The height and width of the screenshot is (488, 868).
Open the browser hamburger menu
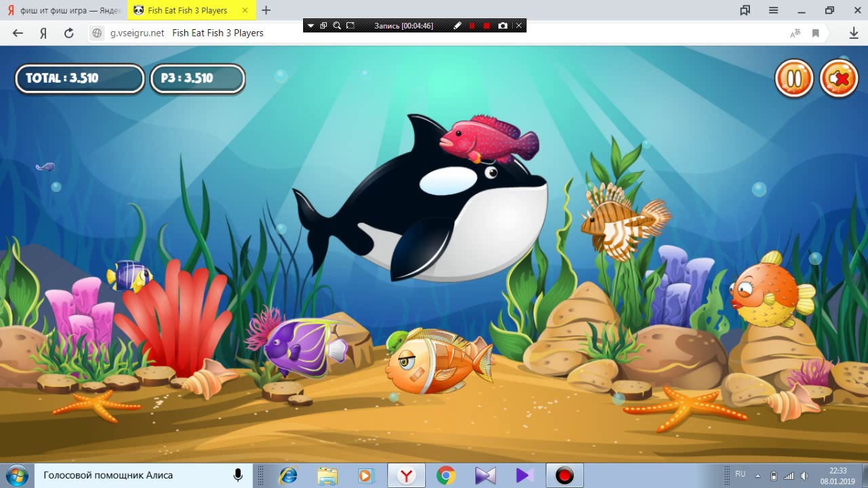[x=774, y=10]
